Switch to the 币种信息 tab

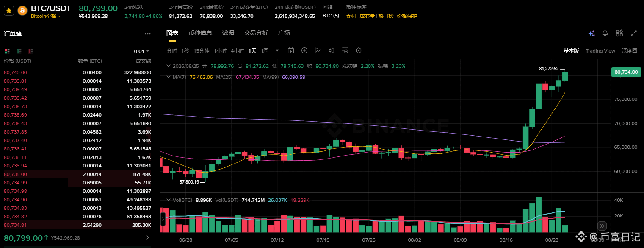[x=200, y=33]
